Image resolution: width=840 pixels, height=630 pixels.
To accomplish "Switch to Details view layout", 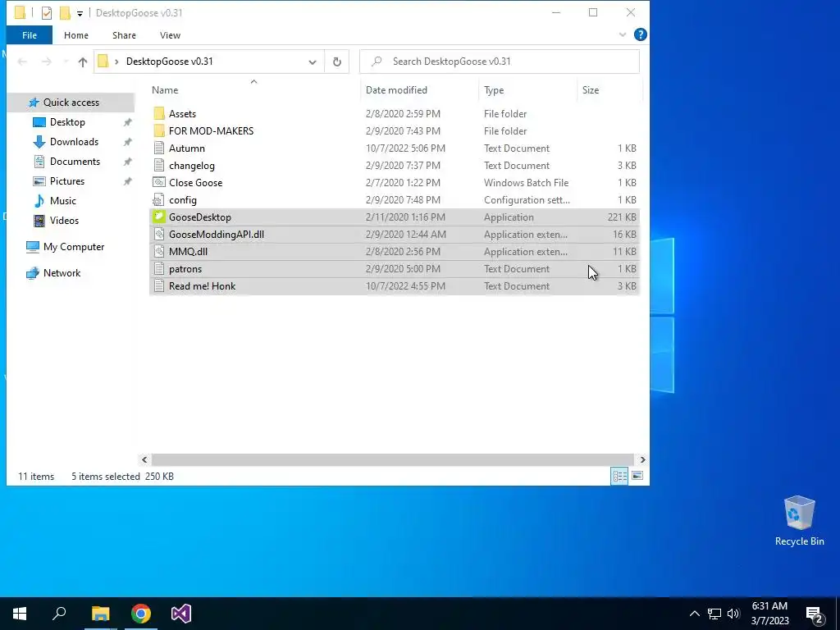I will tap(620, 476).
